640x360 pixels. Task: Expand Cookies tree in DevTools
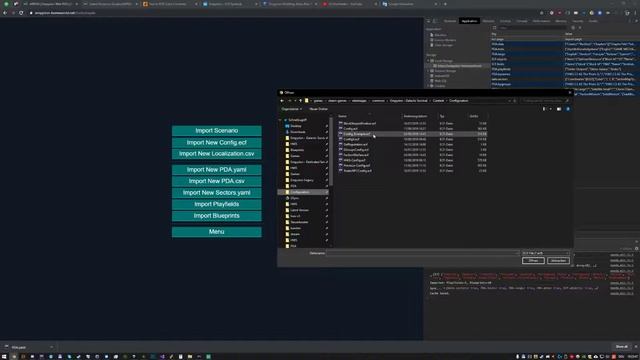[428, 86]
